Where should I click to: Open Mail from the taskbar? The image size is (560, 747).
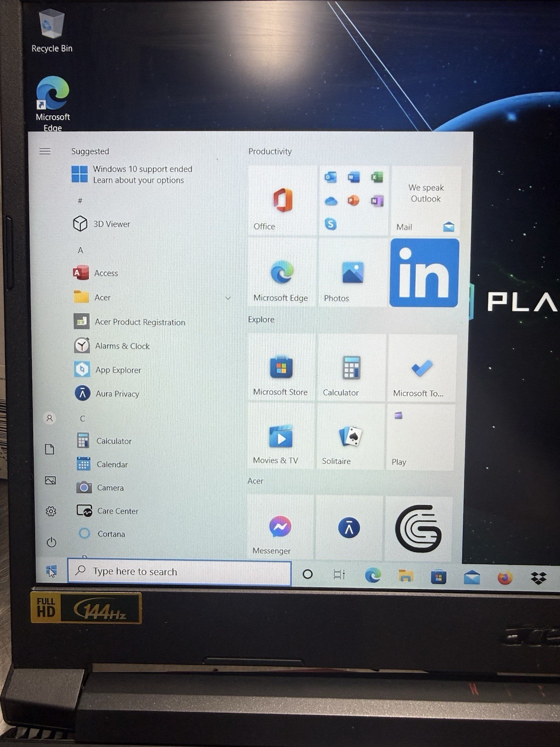pos(472,578)
